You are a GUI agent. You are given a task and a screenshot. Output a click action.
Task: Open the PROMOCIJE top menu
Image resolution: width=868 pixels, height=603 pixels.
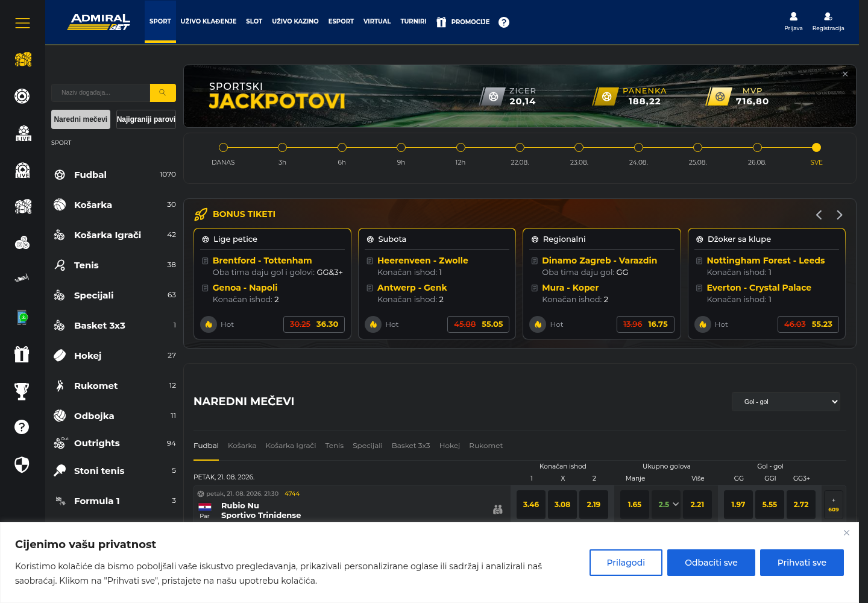[463, 22]
